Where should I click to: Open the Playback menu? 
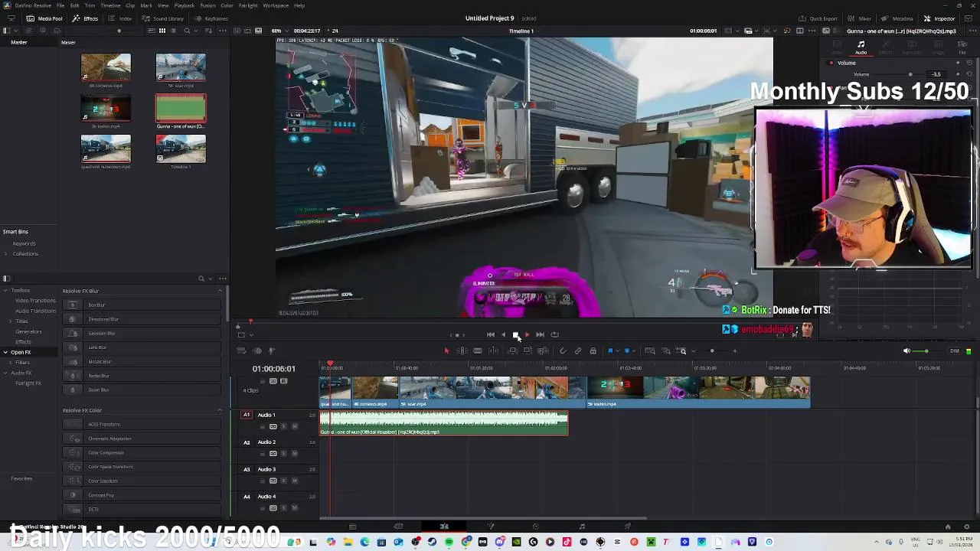click(185, 5)
